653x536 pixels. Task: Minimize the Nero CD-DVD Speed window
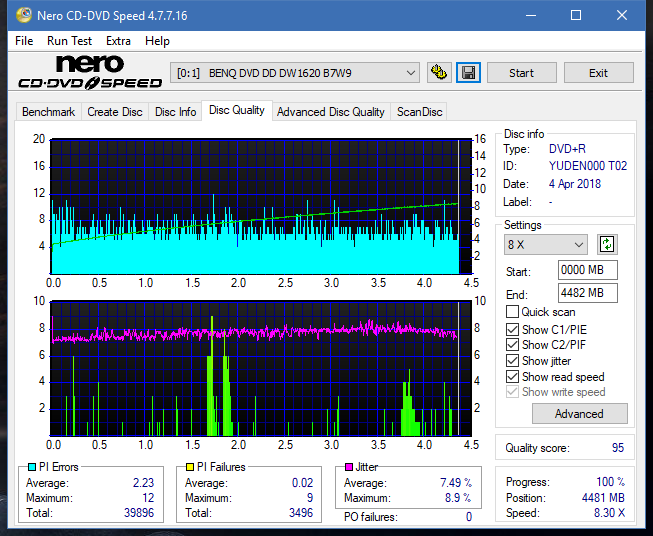coord(531,15)
